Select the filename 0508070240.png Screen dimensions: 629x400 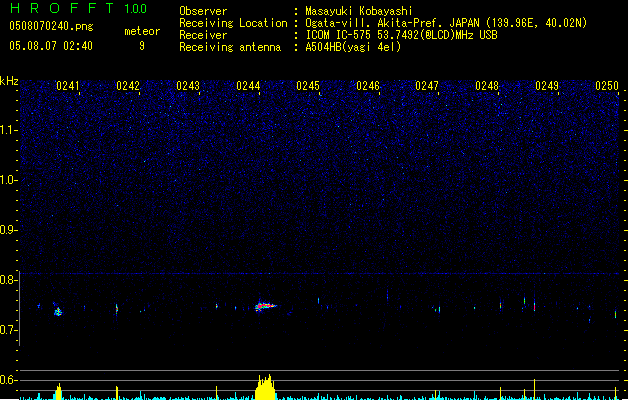[51, 26]
